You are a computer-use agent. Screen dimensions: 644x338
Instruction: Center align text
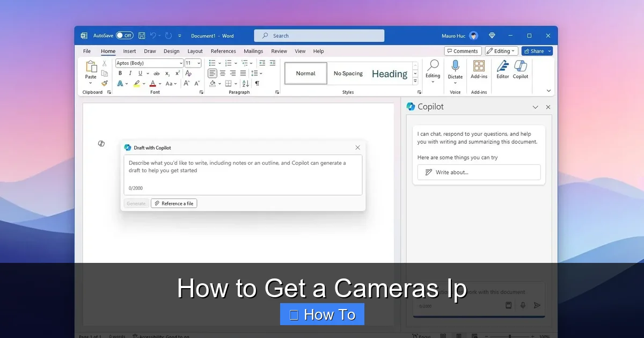pos(223,74)
